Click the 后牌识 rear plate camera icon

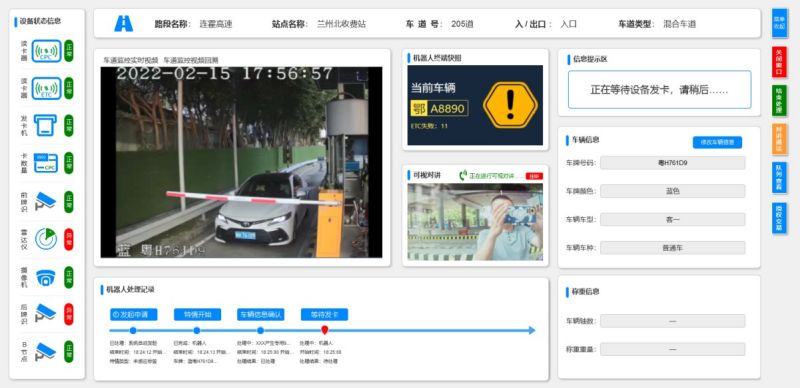[45, 313]
